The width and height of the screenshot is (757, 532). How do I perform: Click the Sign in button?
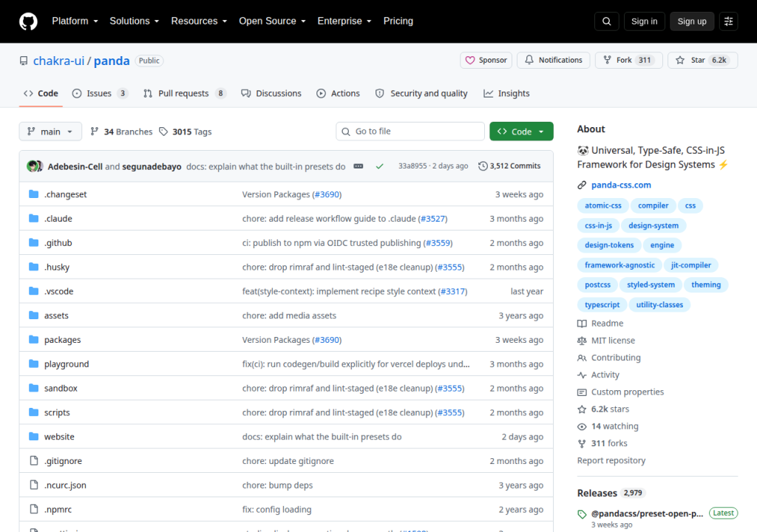click(x=644, y=21)
